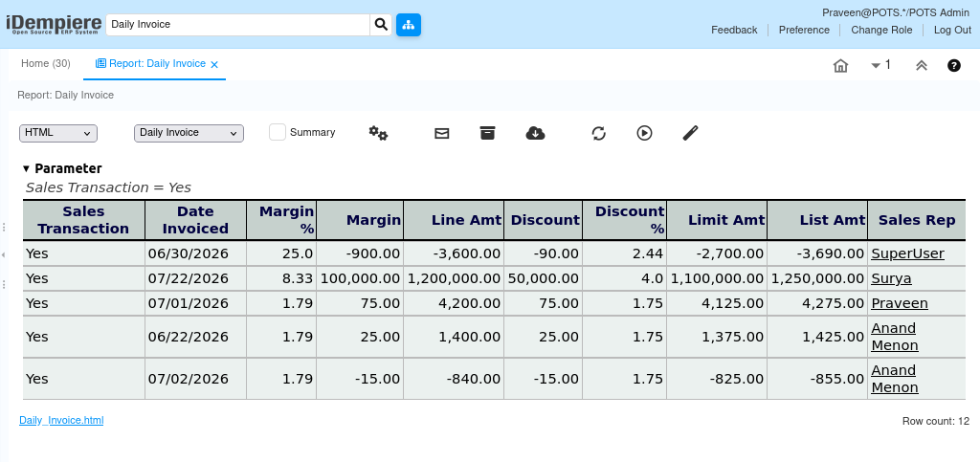Click the 4,275.00 list amount cell
This screenshot has height=462, width=980.
[817, 303]
